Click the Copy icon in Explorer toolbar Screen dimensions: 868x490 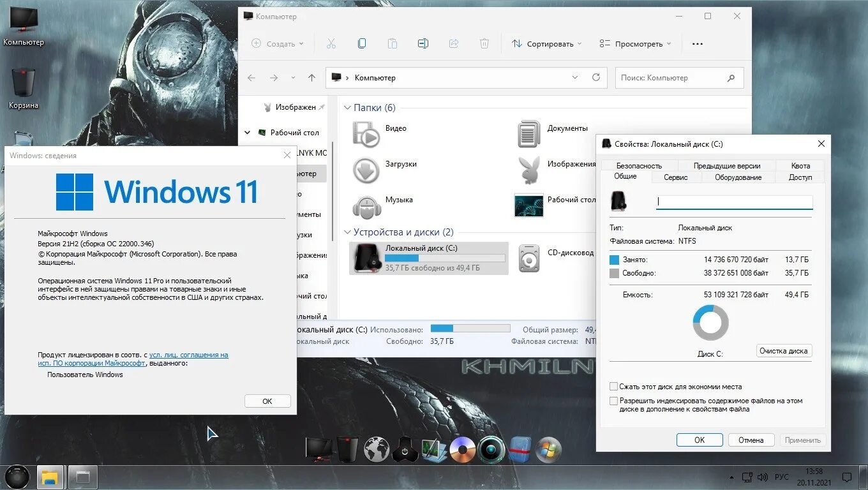coord(362,43)
